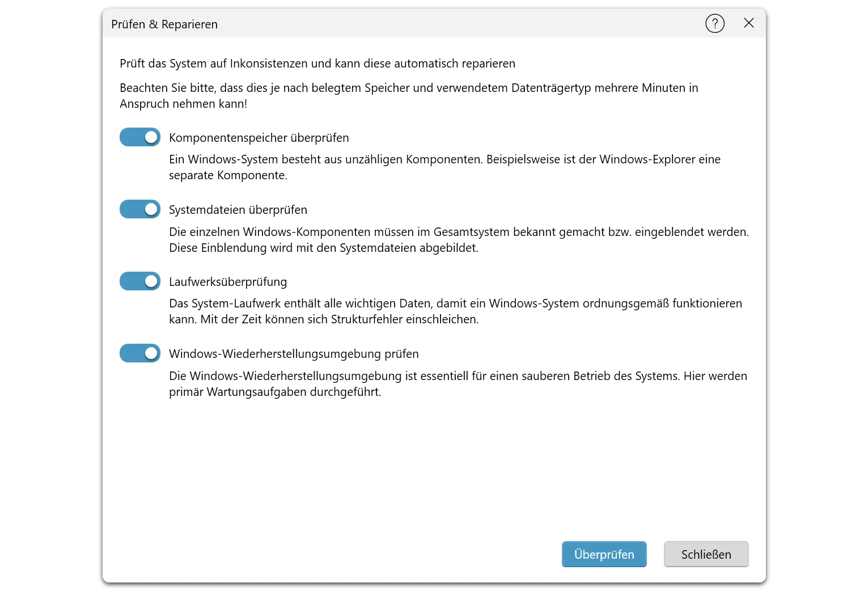Click the description mentioning Wartungsaufgaben durchgeführt
Screen dimensions: 868x591
pos(458,384)
